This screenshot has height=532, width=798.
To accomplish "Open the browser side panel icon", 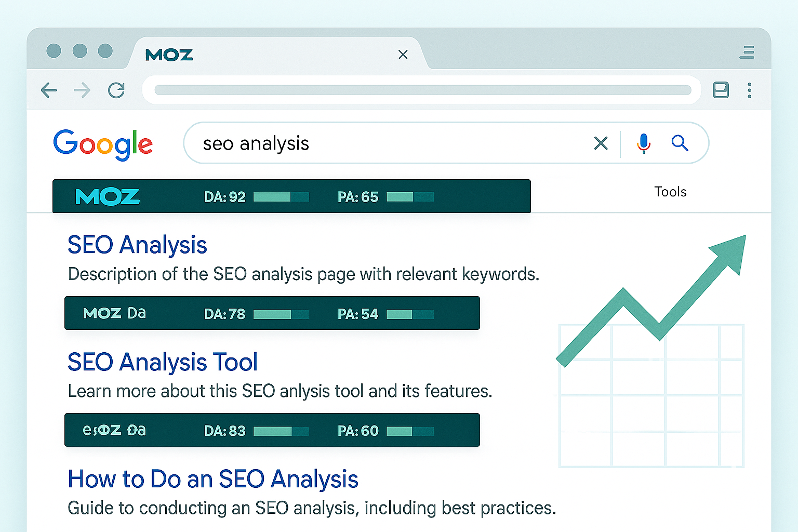I will pos(721,90).
